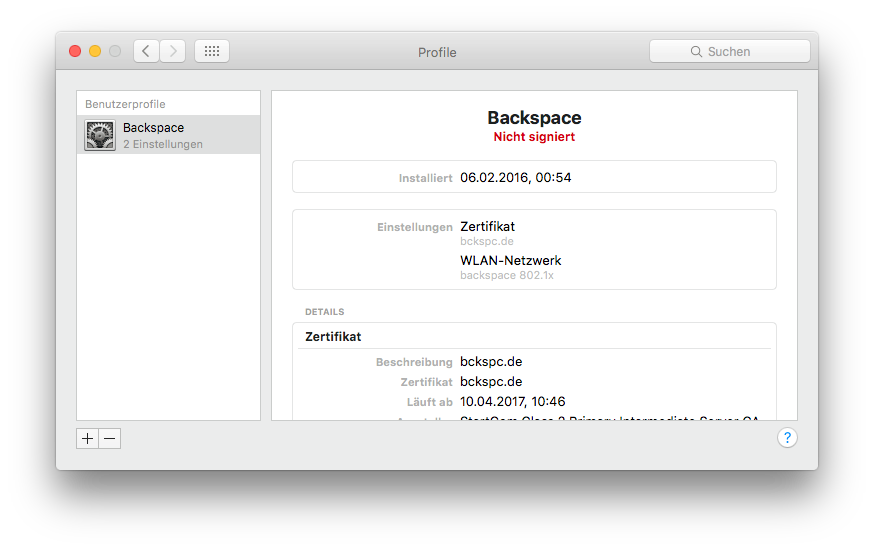The height and width of the screenshot is (550, 874).
Task: Click the plus button to add profile
Action: coord(88,438)
